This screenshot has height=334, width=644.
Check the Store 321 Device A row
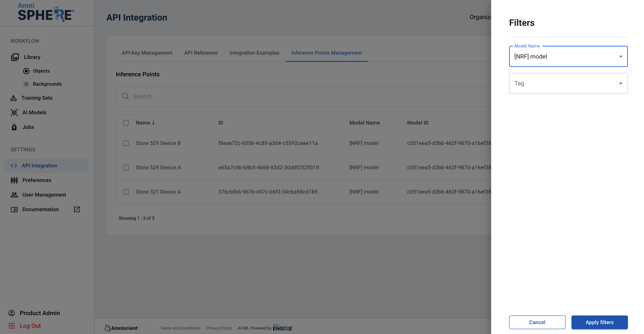click(126, 192)
